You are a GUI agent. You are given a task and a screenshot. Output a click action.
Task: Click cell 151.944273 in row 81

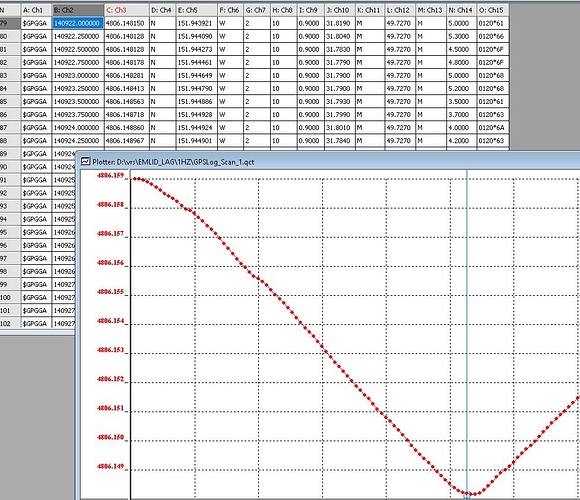pos(196,49)
